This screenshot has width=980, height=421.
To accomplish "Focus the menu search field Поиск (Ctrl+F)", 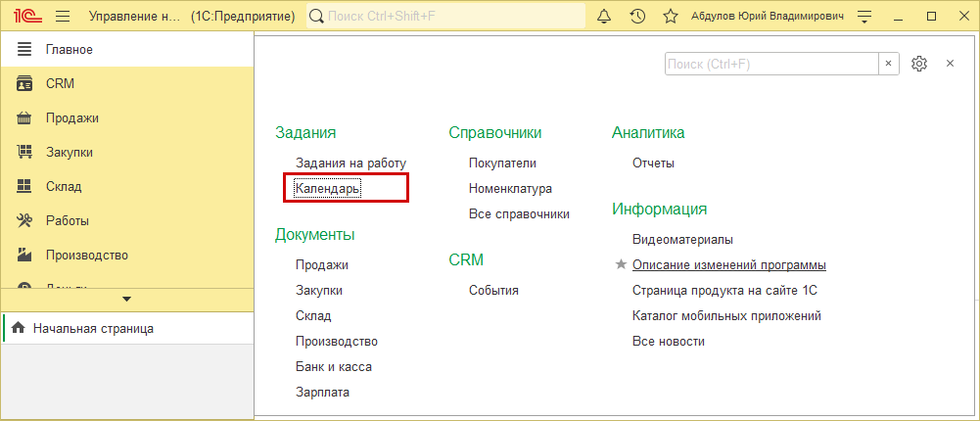I will 771,64.
